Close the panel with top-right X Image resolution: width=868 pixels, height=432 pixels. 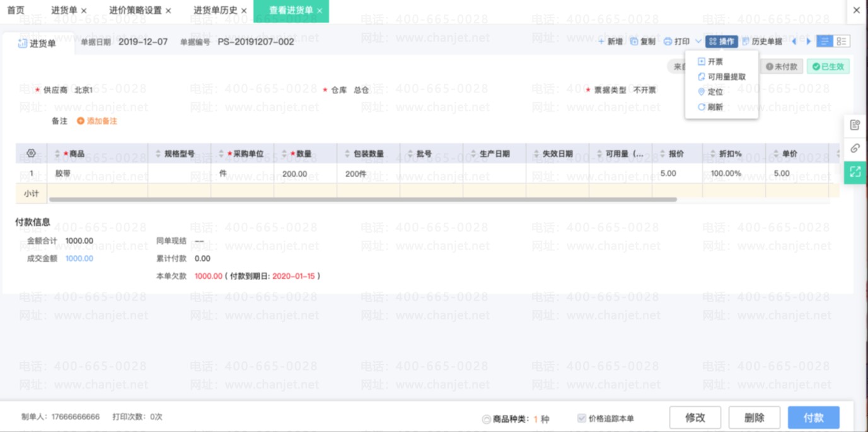point(856,10)
